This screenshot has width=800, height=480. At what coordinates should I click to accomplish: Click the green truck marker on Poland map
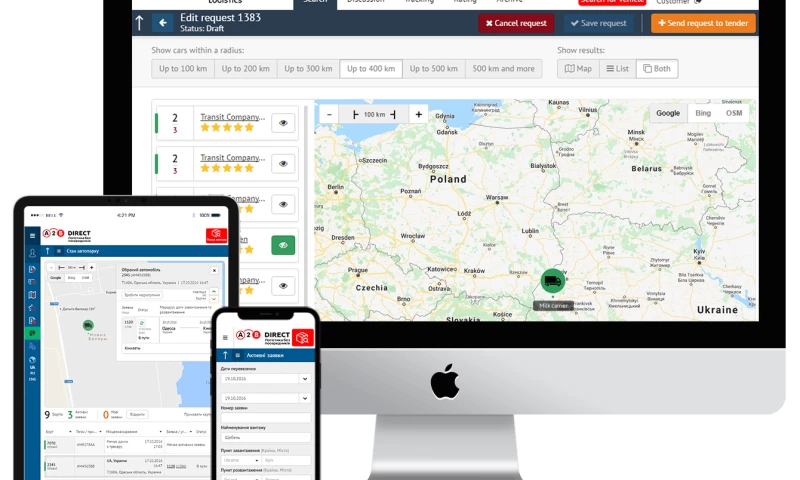point(553,281)
